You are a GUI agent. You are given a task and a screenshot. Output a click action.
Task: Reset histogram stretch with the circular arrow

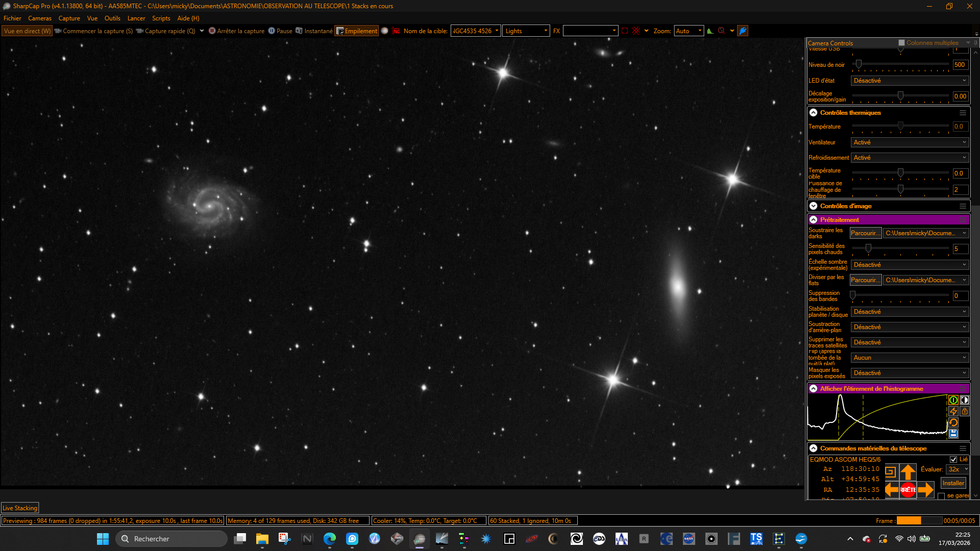coord(953,422)
